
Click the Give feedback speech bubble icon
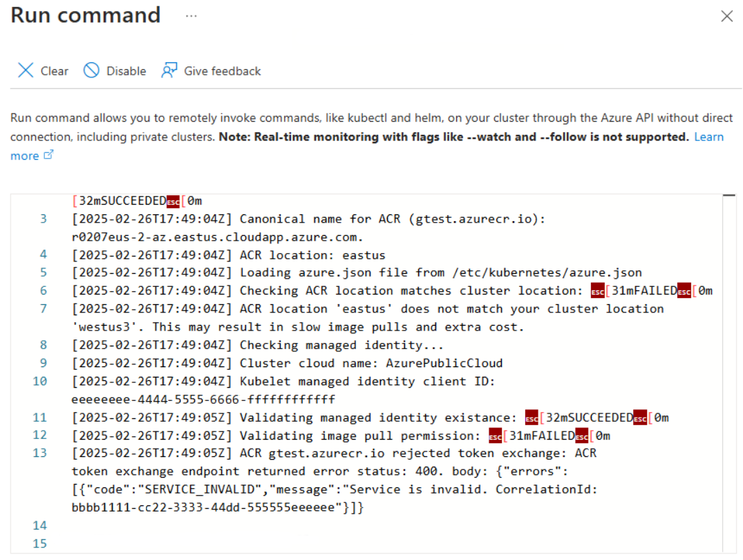[x=168, y=71]
